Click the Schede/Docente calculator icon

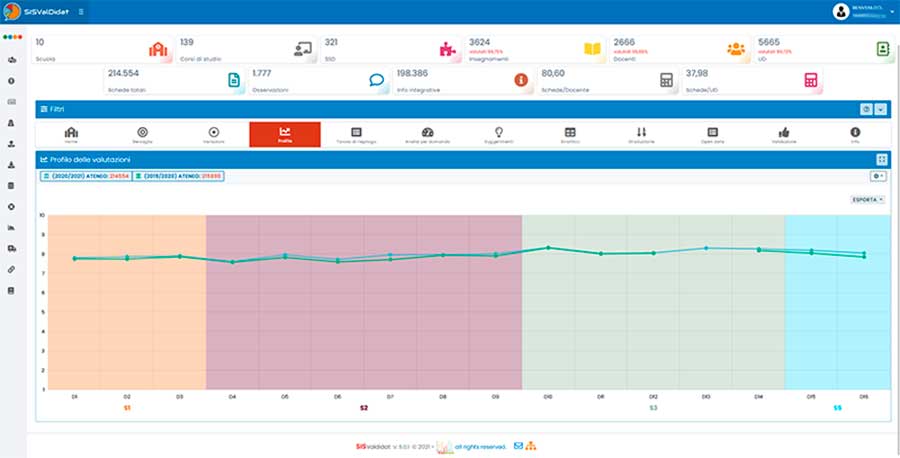pyautogui.click(x=664, y=81)
